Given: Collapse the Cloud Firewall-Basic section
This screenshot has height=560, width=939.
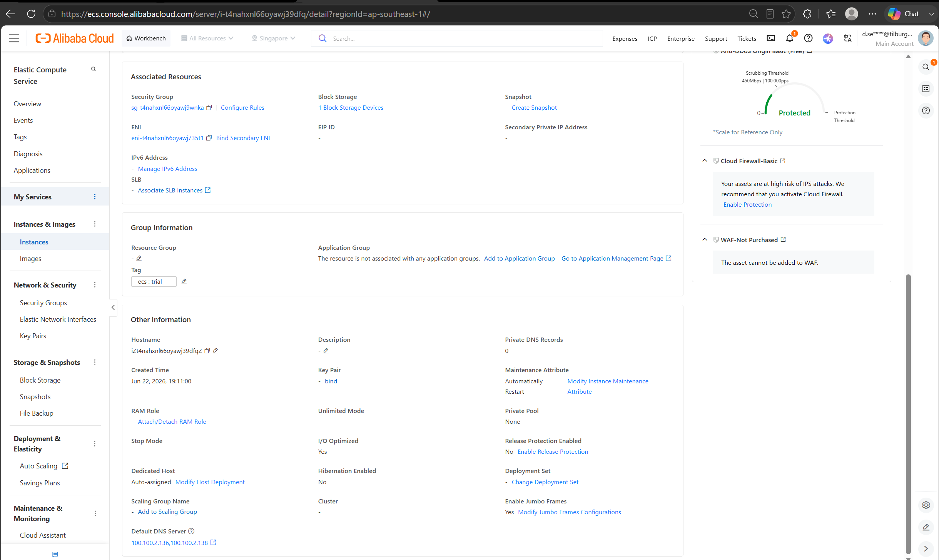Looking at the screenshot, I should 705,161.
